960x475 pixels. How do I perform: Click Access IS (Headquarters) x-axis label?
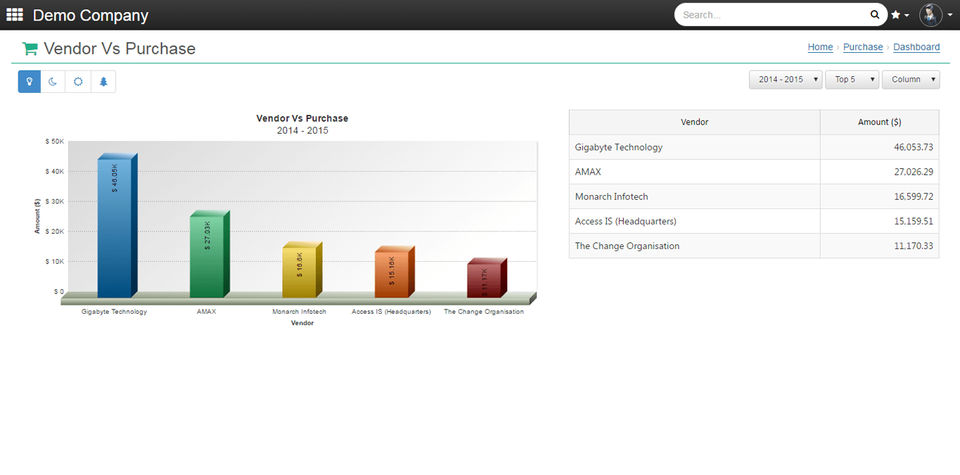tap(391, 312)
